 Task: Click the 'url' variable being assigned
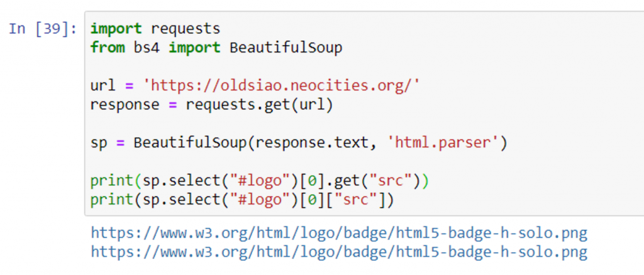[x=103, y=85]
